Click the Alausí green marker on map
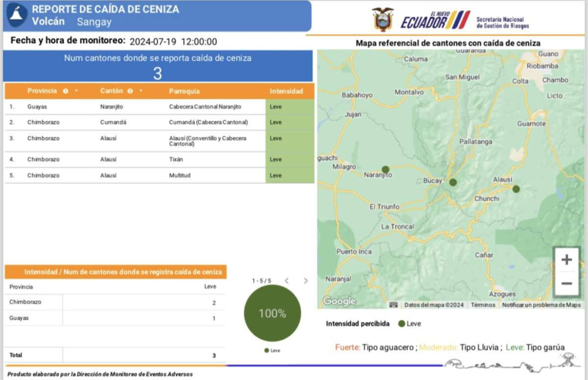Image resolution: width=588 pixels, height=380 pixels. click(516, 189)
